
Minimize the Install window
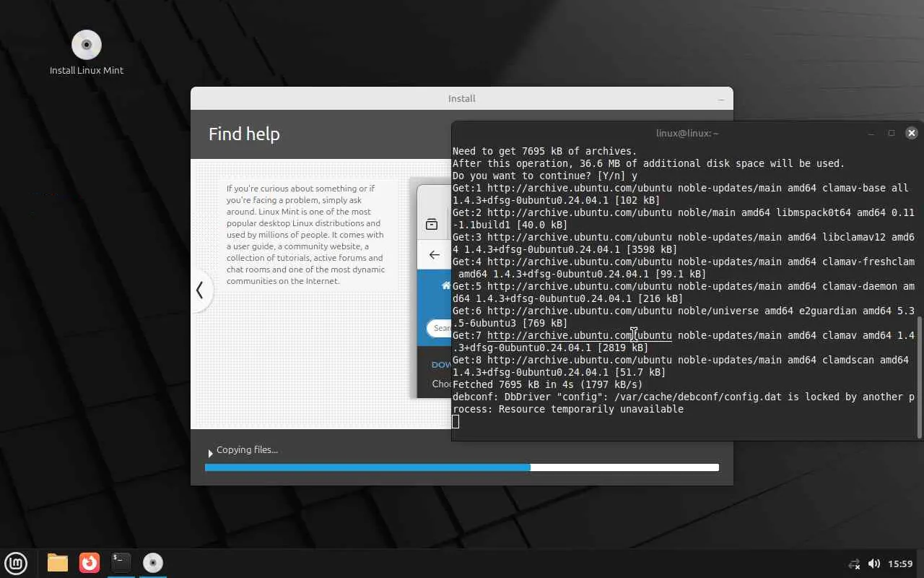click(720, 99)
